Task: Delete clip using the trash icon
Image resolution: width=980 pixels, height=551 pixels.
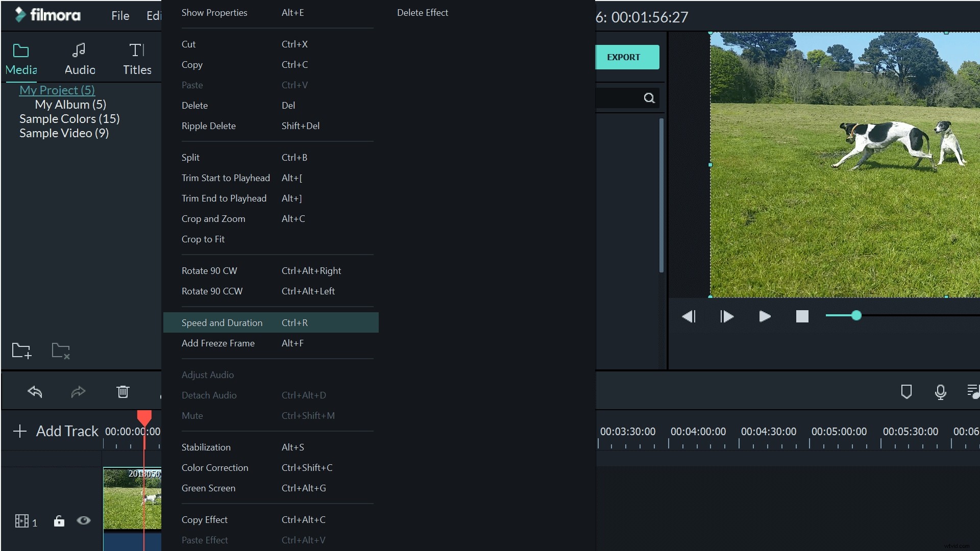Action: (x=122, y=392)
